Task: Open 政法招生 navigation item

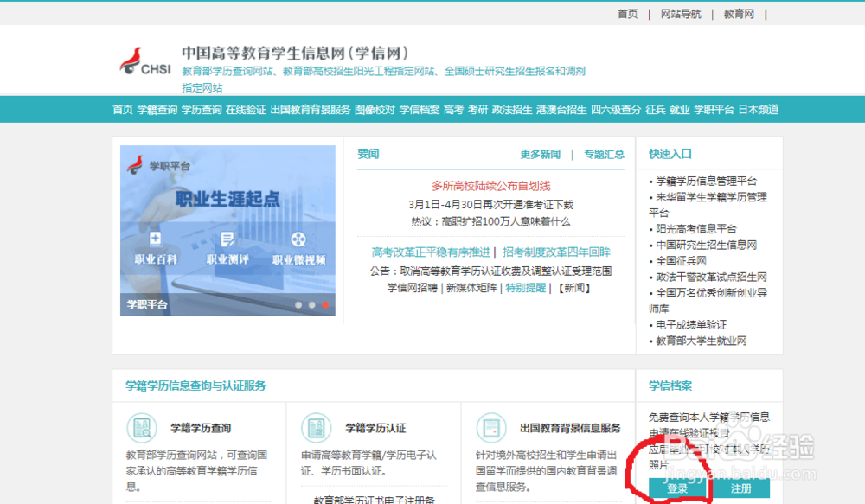Action: pos(512,110)
